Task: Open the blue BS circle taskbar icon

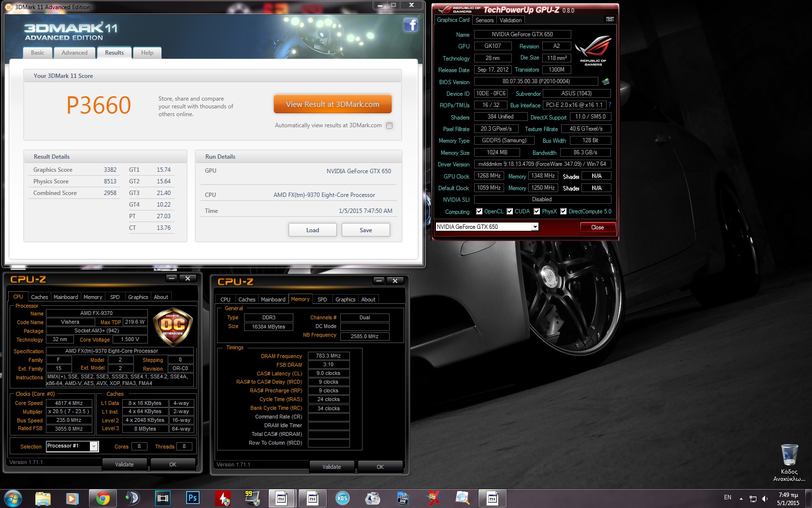Action: click(343, 498)
